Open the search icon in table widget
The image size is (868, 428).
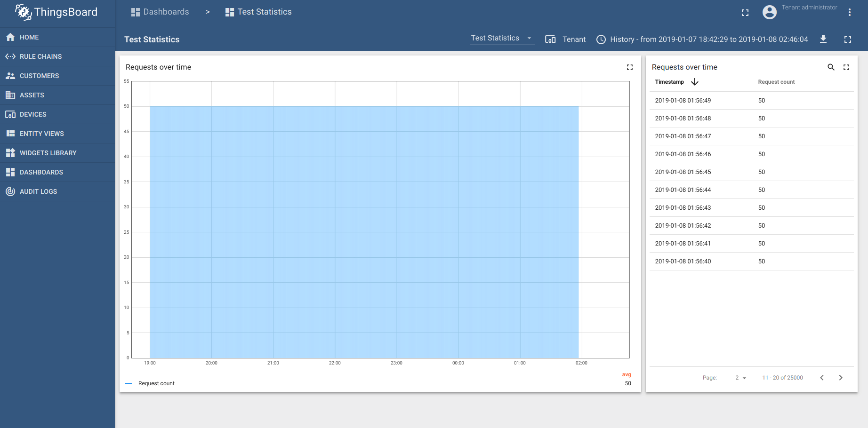tap(831, 67)
